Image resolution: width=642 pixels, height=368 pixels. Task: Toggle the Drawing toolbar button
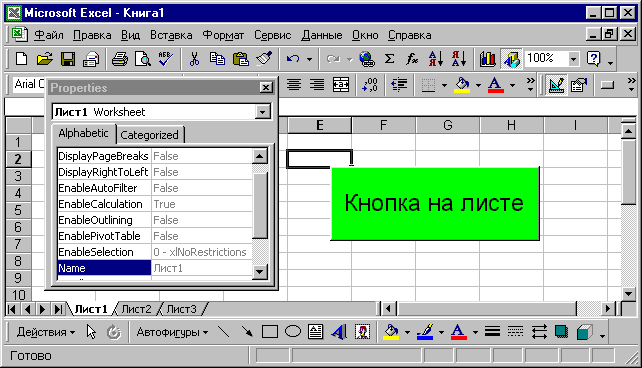coord(512,59)
